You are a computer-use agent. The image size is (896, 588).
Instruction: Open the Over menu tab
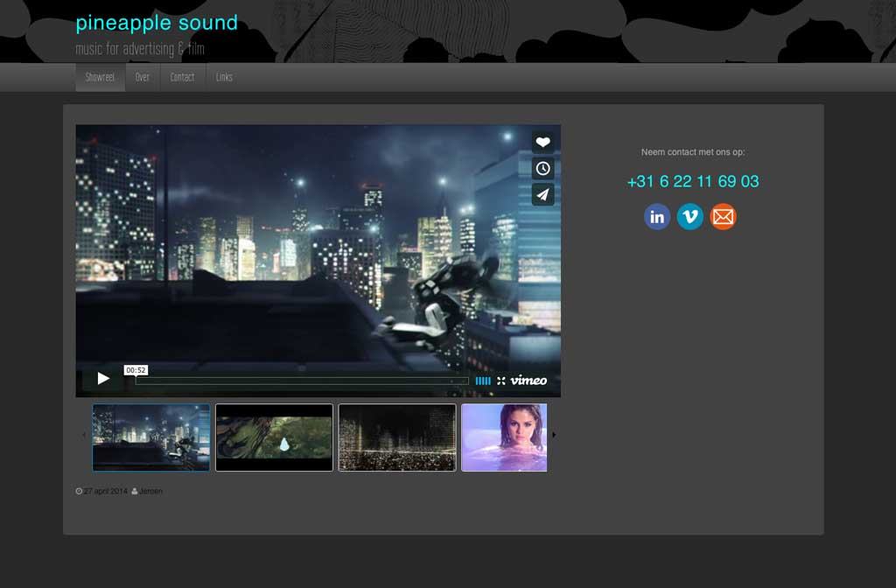(x=143, y=77)
